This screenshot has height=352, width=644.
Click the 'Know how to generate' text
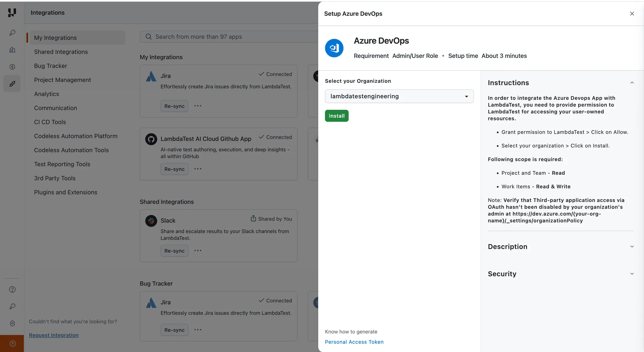click(351, 332)
